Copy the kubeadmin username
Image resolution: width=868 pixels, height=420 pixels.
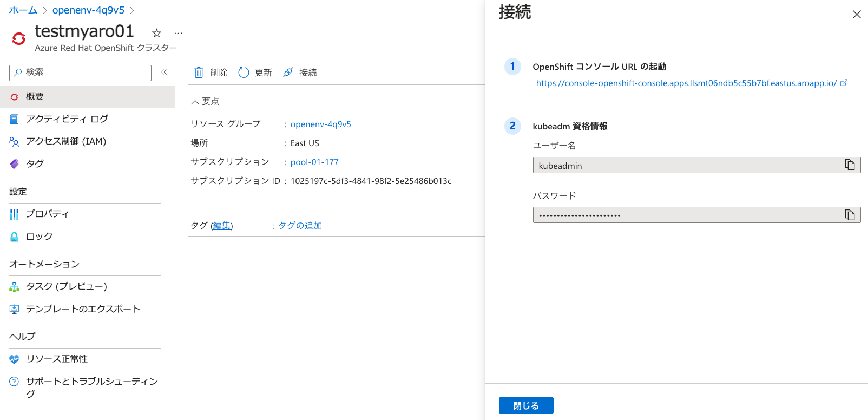pyautogui.click(x=850, y=165)
